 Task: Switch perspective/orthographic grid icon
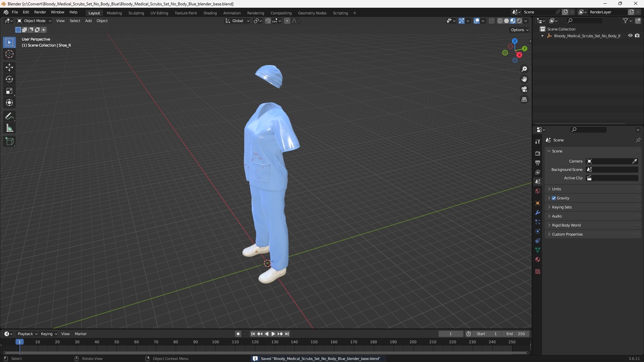[x=524, y=100]
